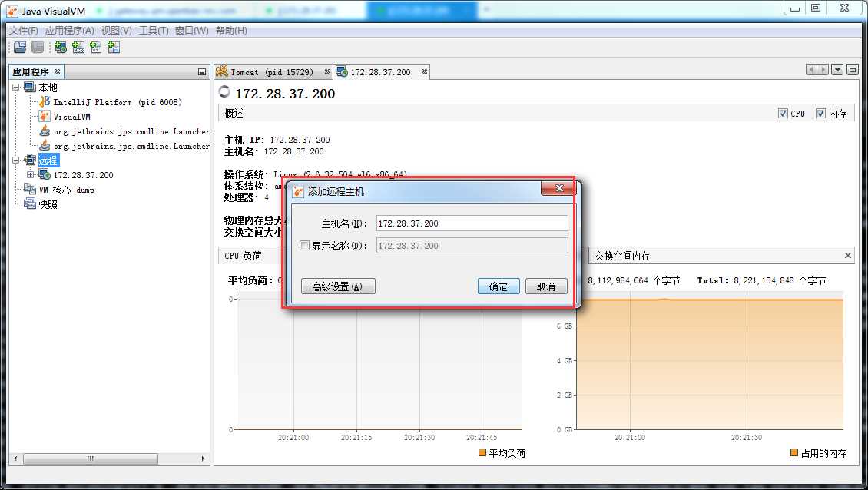Open the 窗口(W) menu

point(191,31)
